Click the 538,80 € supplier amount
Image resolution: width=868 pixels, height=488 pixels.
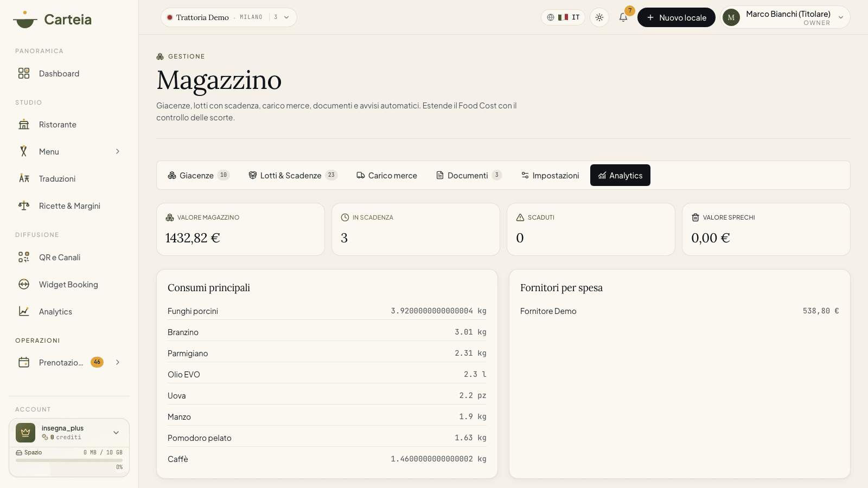(821, 311)
